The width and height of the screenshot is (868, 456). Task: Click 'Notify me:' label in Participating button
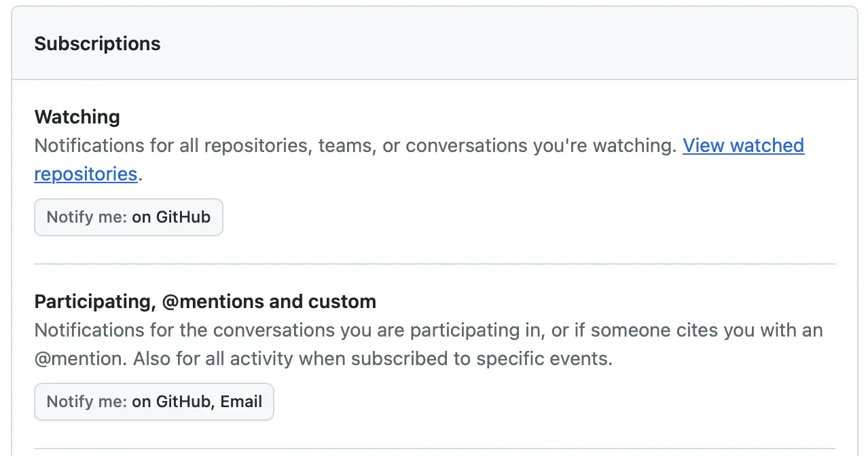coord(87,402)
